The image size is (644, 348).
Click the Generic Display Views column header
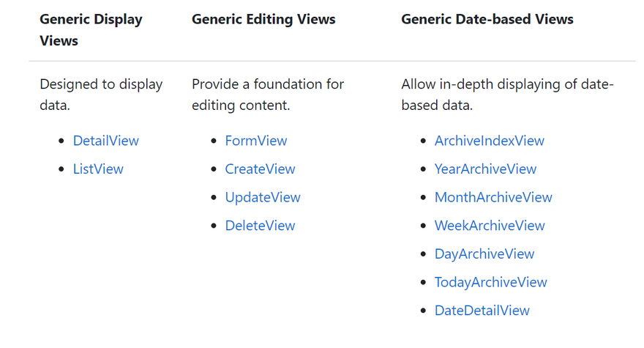click(91, 29)
